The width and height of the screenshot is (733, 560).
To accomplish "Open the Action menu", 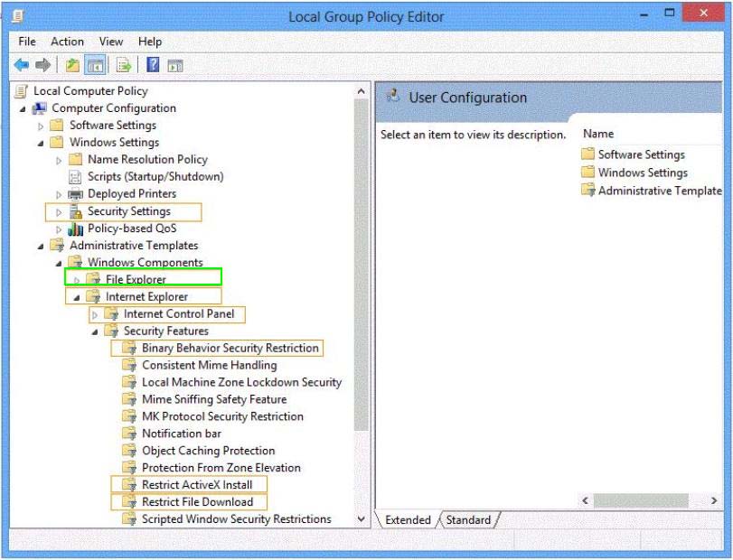I will (67, 42).
